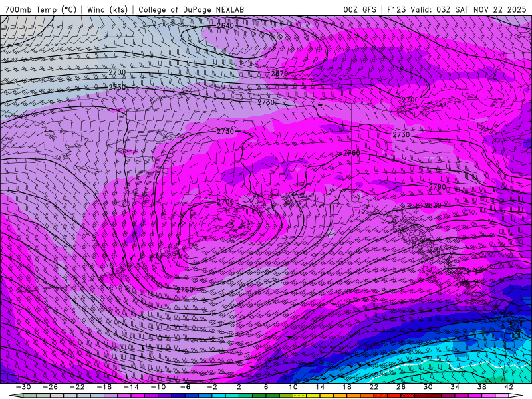Click the -10 tick on the temperature scale

[158, 387]
